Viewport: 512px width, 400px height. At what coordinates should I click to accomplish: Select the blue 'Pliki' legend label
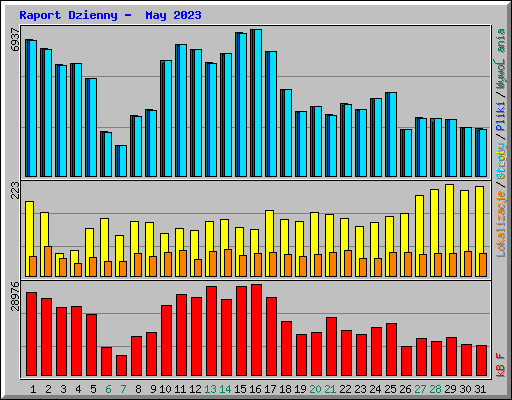[501, 117]
